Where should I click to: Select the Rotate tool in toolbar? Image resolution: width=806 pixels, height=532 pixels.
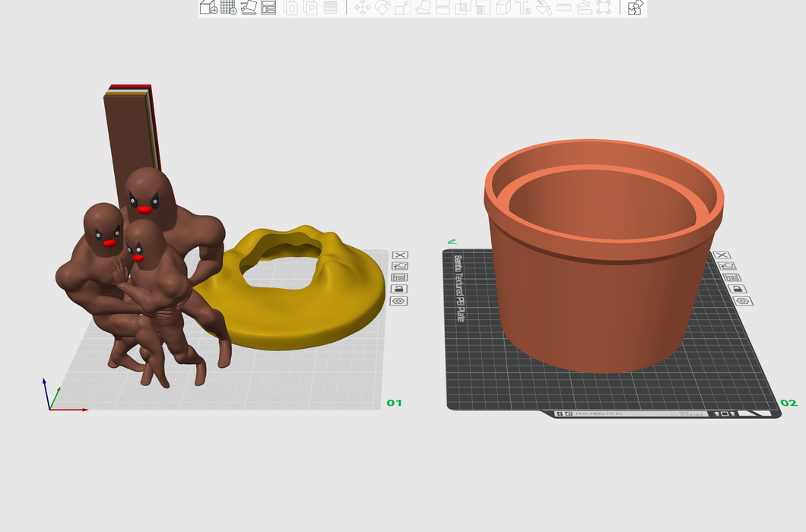tap(382, 8)
